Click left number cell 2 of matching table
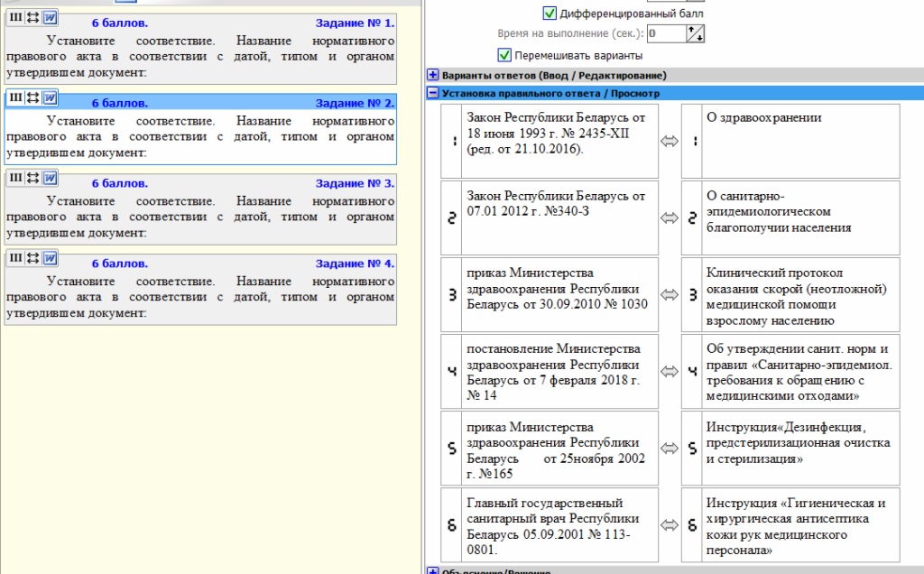Viewport: 924px width, 574px height. (451, 218)
